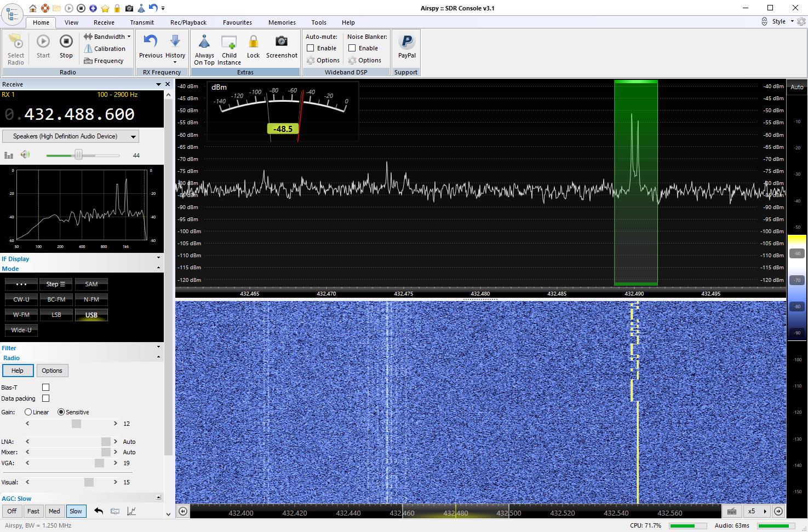Take a Screenshot with the camera icon
The height and width of the screenshot is (532, 808).
(282, 42)
